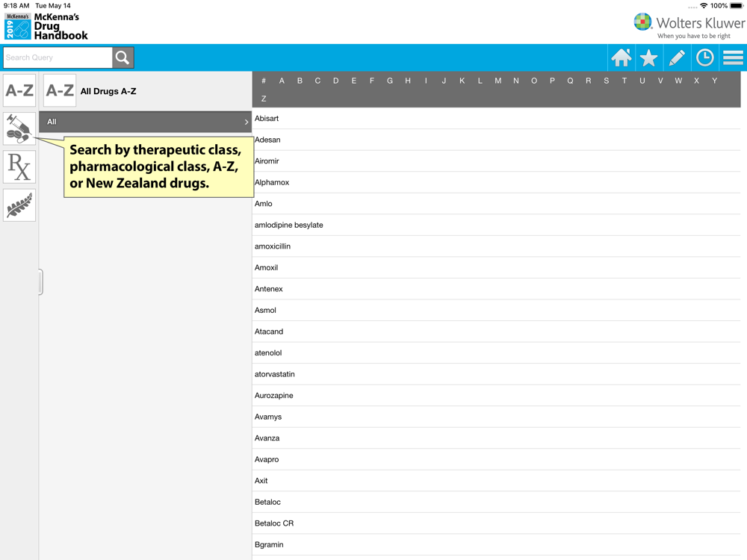The image size is (747, 560).
Task: Open Favorites star icon
Action: click(x=649, y=57)
